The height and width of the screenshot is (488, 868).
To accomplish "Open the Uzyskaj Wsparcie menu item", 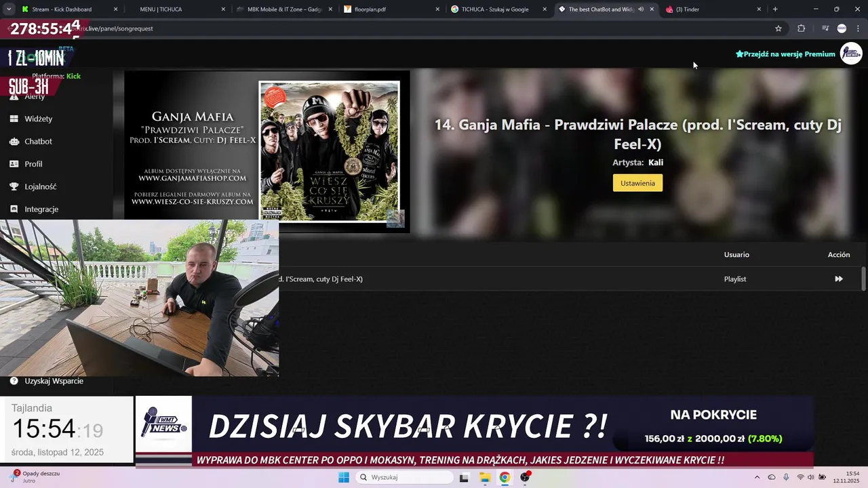I will point(54,381).
